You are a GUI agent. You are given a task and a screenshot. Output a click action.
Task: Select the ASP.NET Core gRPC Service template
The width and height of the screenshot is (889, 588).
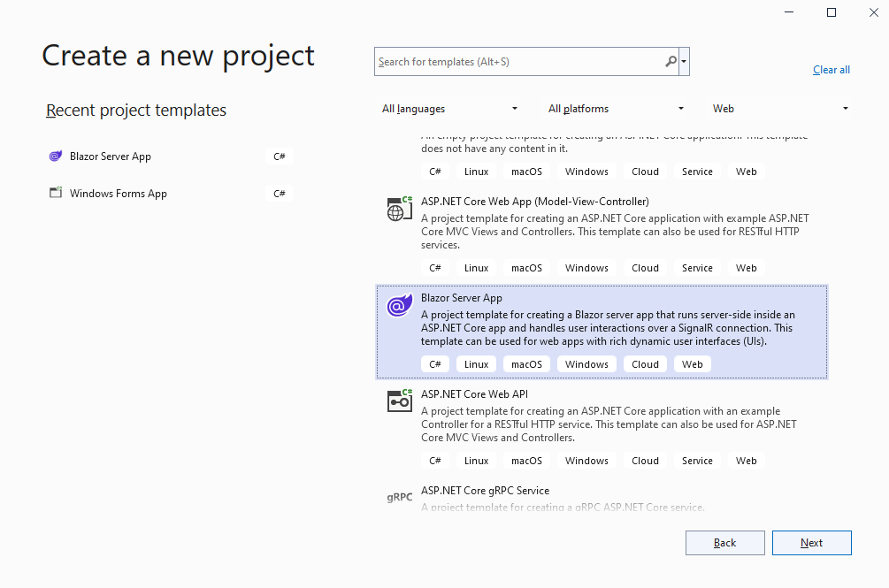pyautogui.click(x=485, y=491)
